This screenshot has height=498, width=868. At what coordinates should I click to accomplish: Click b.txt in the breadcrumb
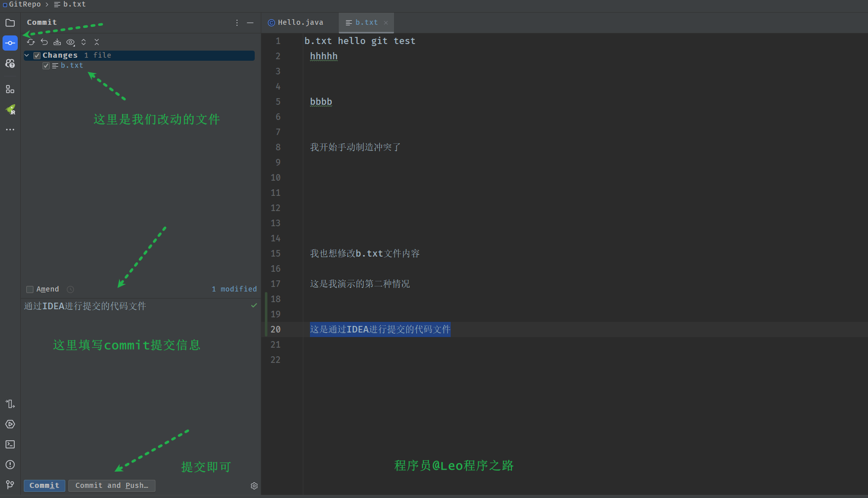pos(74,4)
